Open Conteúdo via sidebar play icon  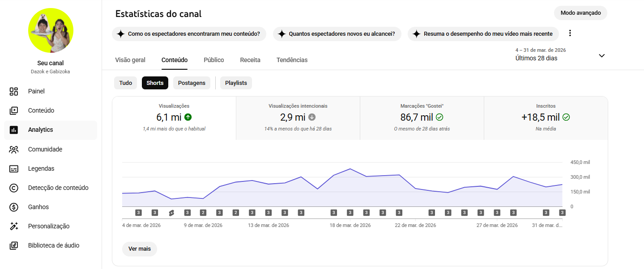[14, 111]
